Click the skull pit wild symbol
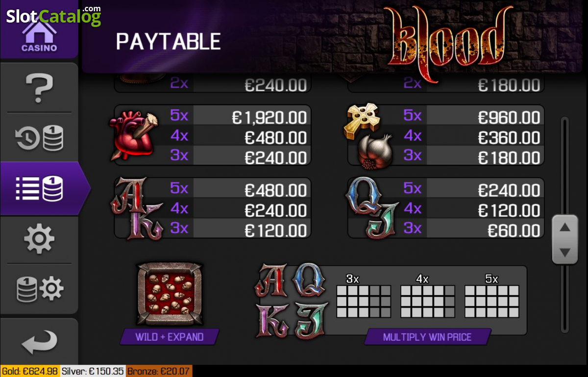The width and height of the screenshot is (588, 377). coord(170,294)
